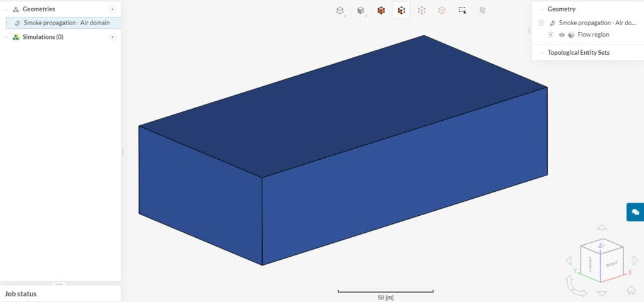Select Smoke propagation - Air domain geometry
Screen dimensions: 644x302
[x=64, y=23]
